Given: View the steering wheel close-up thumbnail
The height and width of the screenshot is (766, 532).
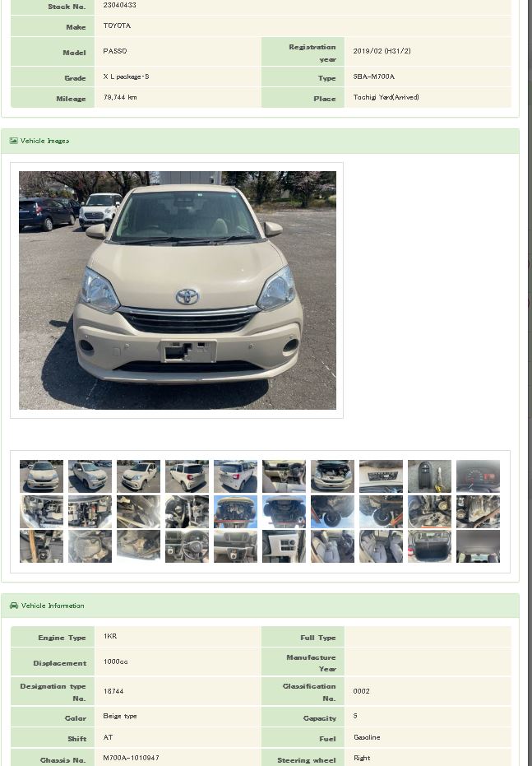Looking at the screenshot, I should tap(187, 546).
